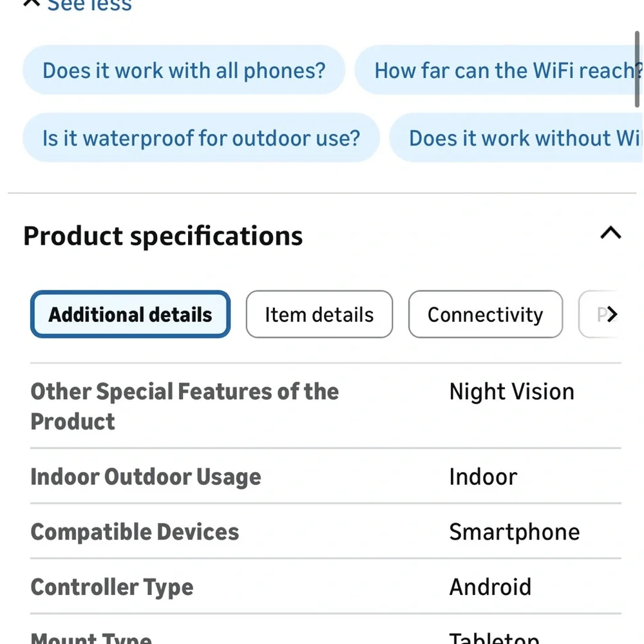Ask "Does it work with all phones?"
The image size is (644, 644).
184,70
